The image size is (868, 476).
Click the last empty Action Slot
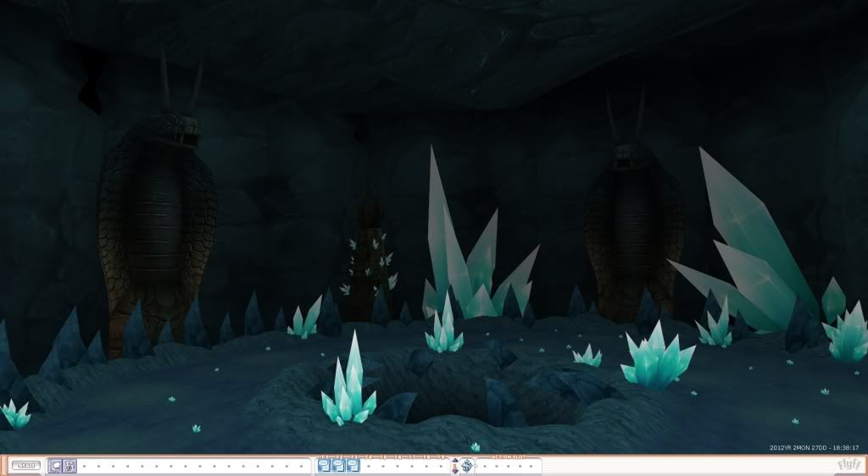pyautogui.click(x=533, y=465)
